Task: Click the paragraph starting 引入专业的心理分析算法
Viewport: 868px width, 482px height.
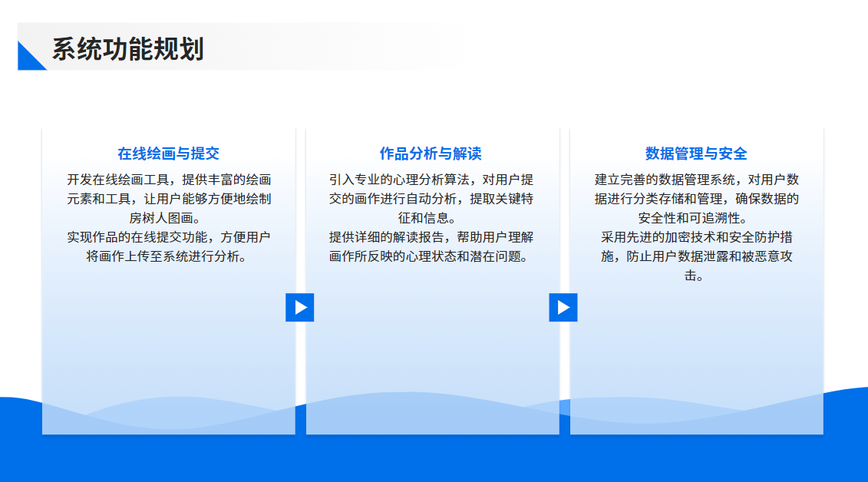Action: (431, 199)
